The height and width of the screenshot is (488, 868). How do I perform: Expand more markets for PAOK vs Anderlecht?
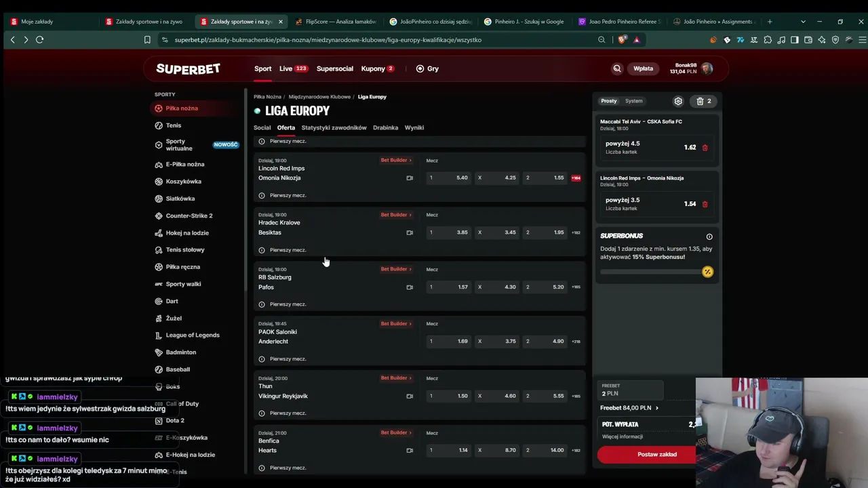(576, 342)
